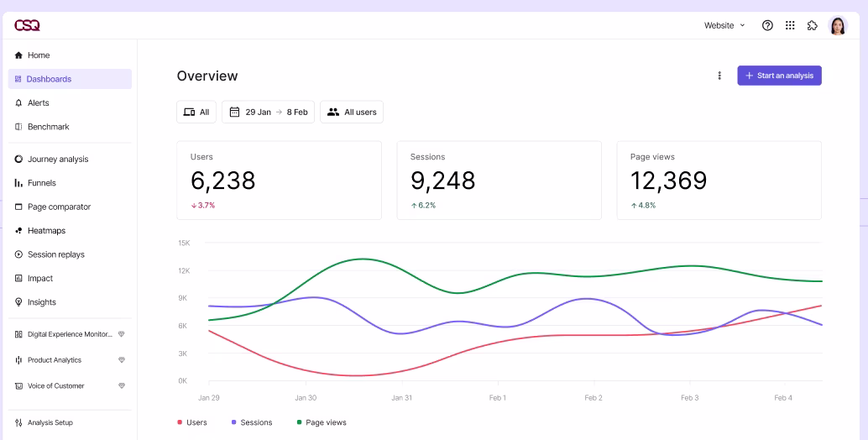Screen dimensions: 868x440
Task: Click Start an analysis button
Action: (779, 76)
